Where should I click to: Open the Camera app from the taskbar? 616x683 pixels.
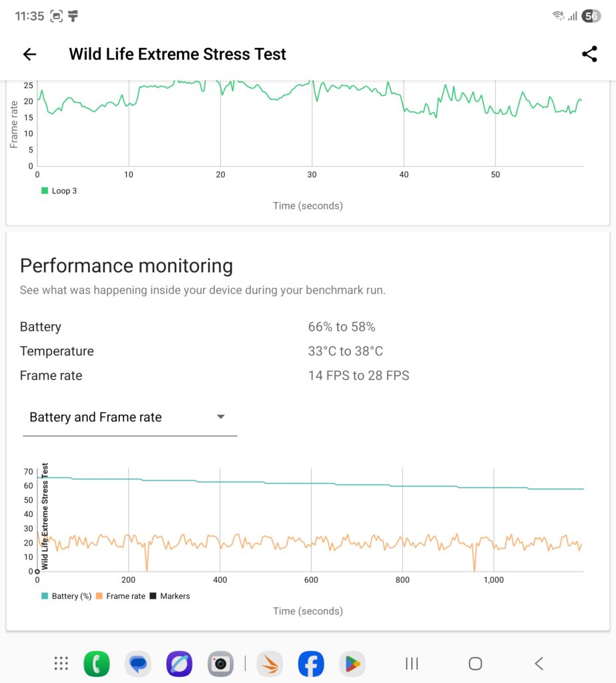pyautogui.click(x=220, y=663)
